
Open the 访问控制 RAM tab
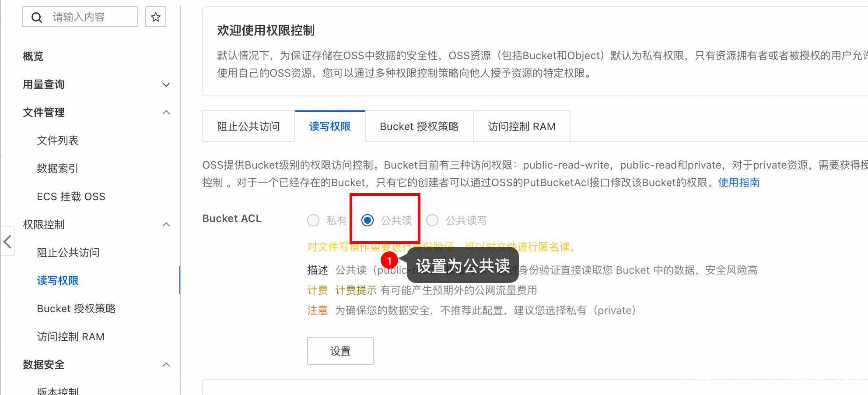pos(521,127)
